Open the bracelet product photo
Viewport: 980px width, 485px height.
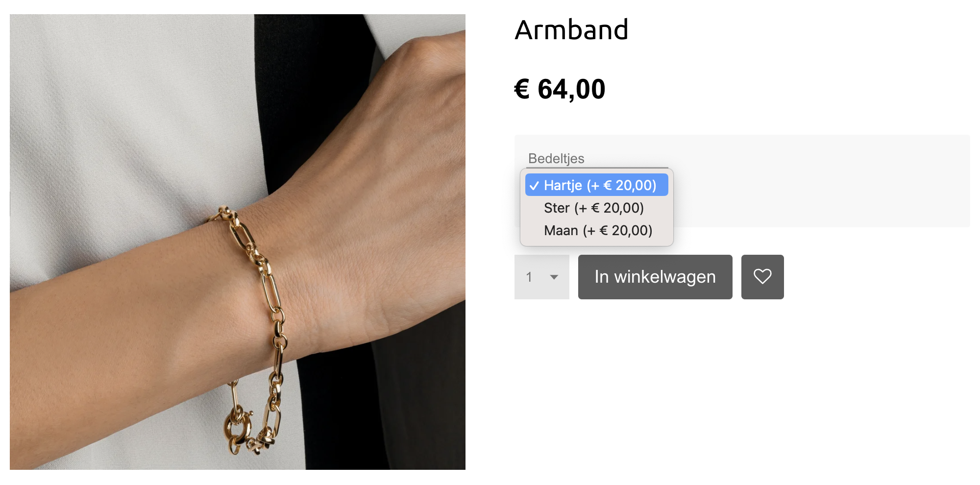point(238,242)
